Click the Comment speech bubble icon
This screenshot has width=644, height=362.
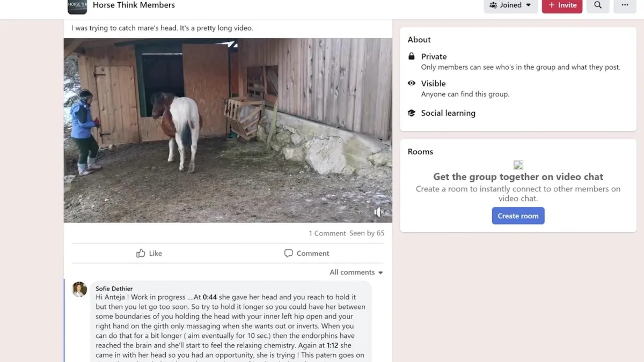click(x=288, y=253)
